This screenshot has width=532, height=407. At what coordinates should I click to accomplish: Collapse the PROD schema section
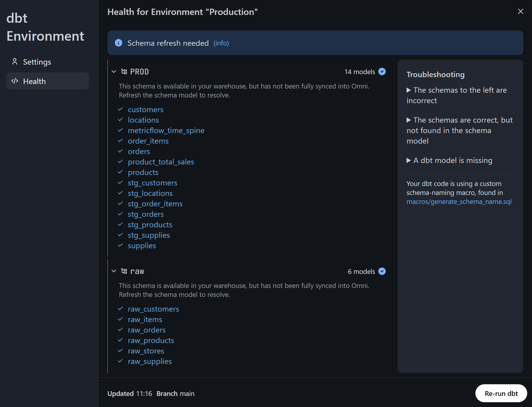(114, 71)
